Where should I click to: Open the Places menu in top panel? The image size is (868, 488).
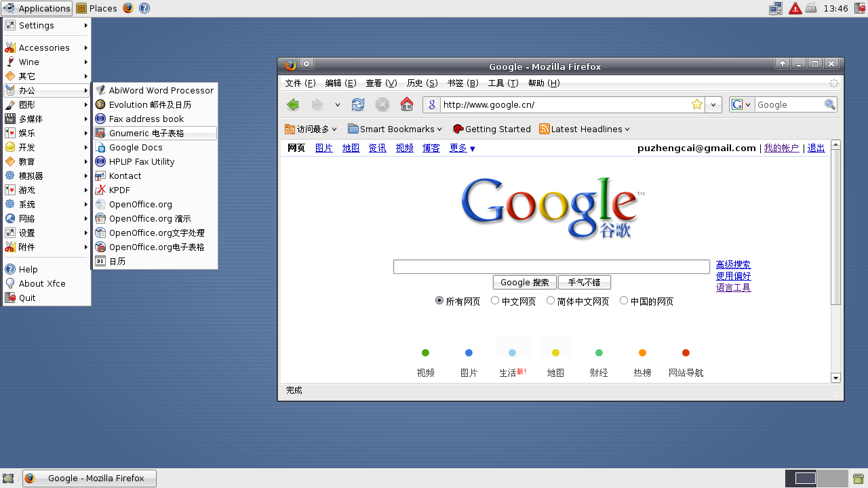(x=96, y=8)
